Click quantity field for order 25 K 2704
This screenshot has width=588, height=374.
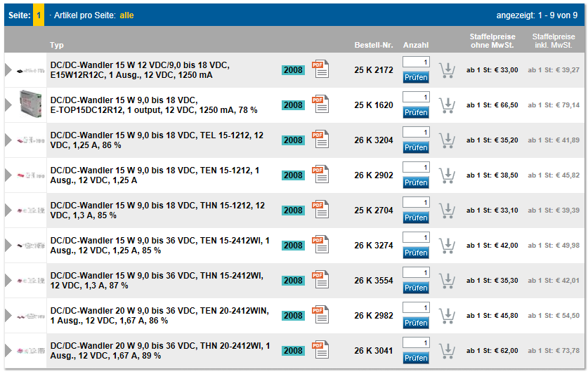point(416,202)
